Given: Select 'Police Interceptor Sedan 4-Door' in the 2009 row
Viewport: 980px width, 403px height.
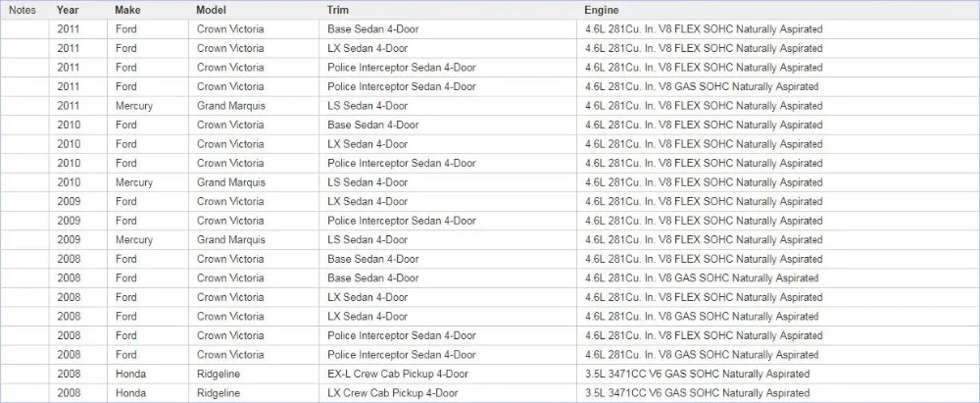Looking at the screenshot, I should [x=402, y=221].
